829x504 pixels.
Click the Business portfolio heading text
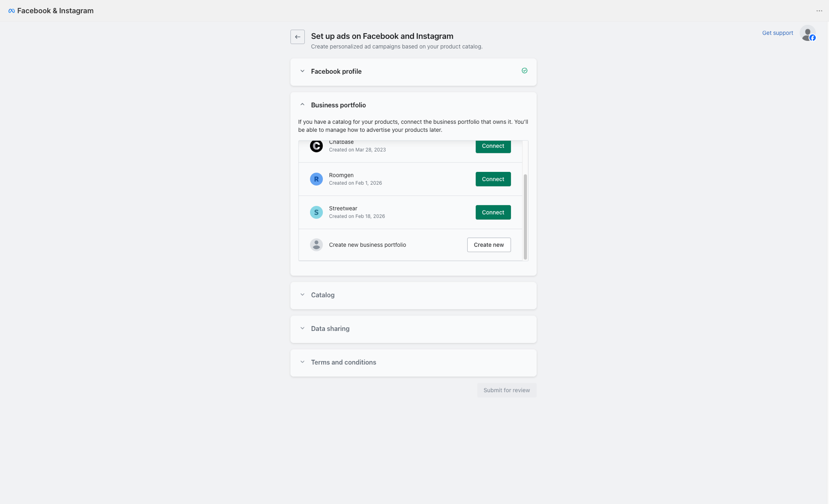point(338,105)
